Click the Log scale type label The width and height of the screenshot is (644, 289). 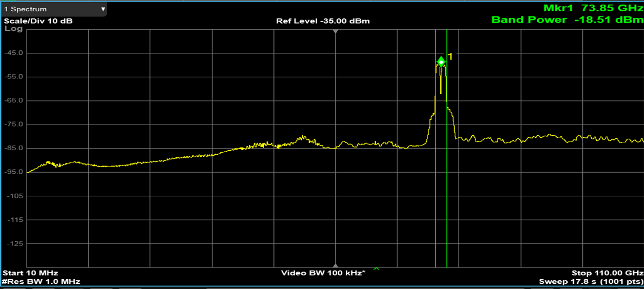point(13,29)
